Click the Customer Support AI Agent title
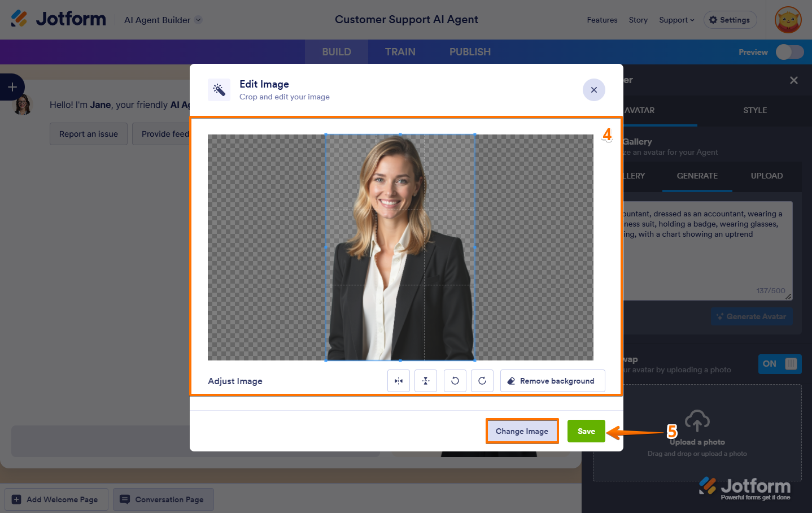812x513 pixels. 407,19
